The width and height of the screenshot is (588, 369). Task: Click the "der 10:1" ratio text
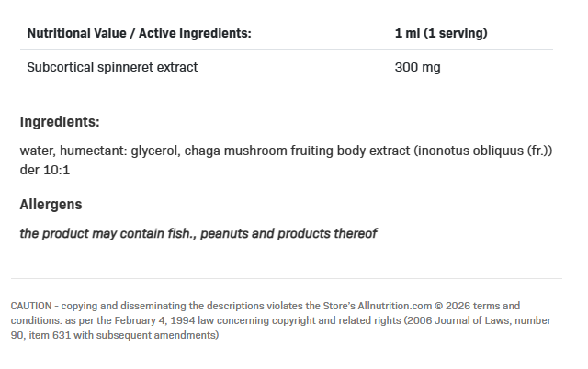[43, 171]
